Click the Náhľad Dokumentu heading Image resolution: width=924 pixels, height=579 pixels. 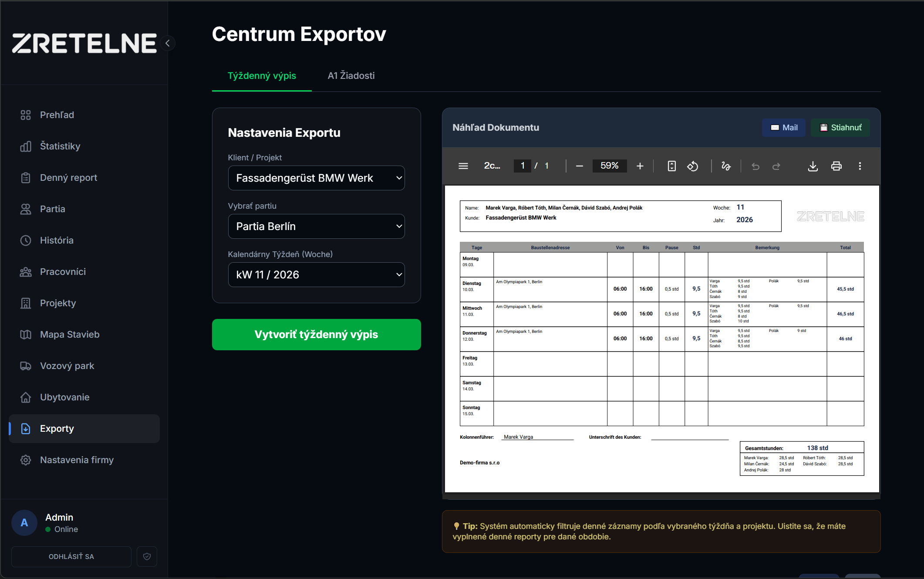click(496, 128)
